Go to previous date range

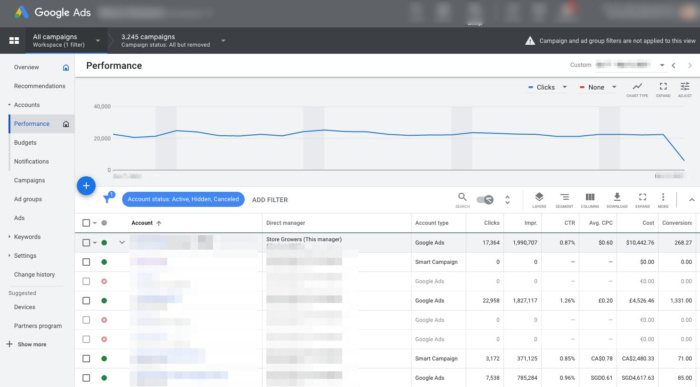coord(674,66)
